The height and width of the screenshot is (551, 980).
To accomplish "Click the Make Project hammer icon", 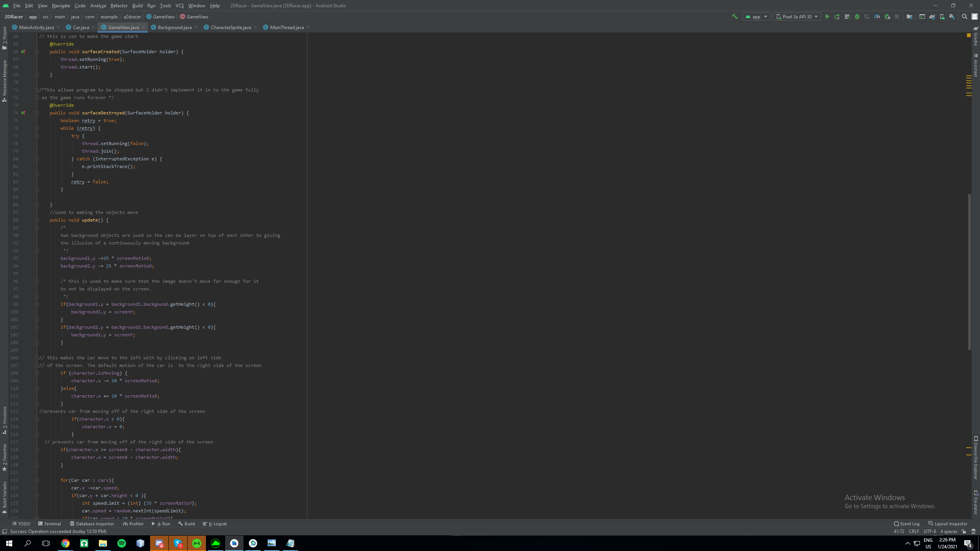I will (735, 16).
